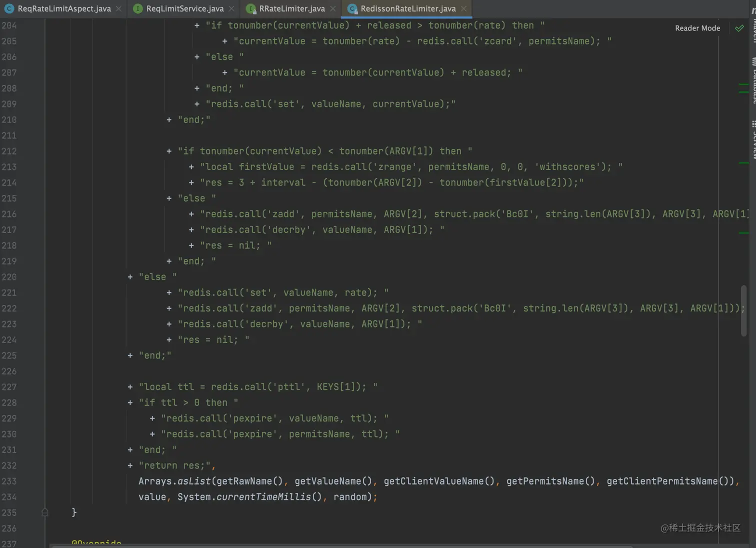The height and width of the screenshot is (548, 756).
Task: Click the "redis.call('decrby'..." string on line 217
Action: (x=322, y=230)
